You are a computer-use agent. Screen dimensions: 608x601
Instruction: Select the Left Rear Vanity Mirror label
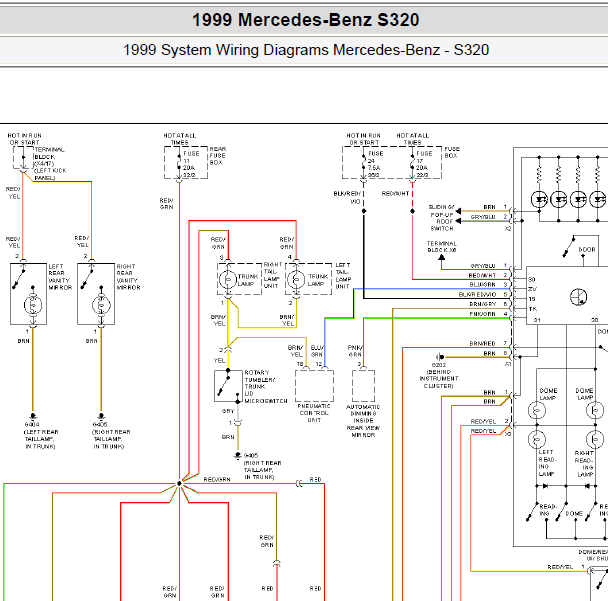point(60,277)
